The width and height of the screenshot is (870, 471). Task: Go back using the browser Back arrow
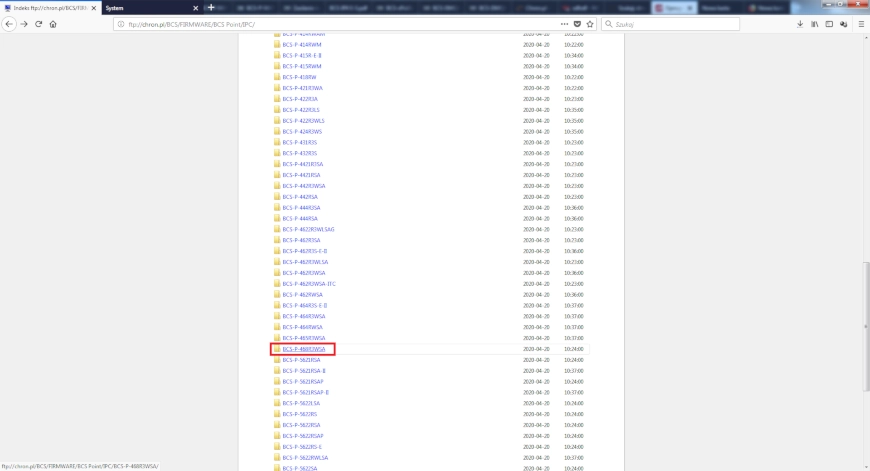9,24
